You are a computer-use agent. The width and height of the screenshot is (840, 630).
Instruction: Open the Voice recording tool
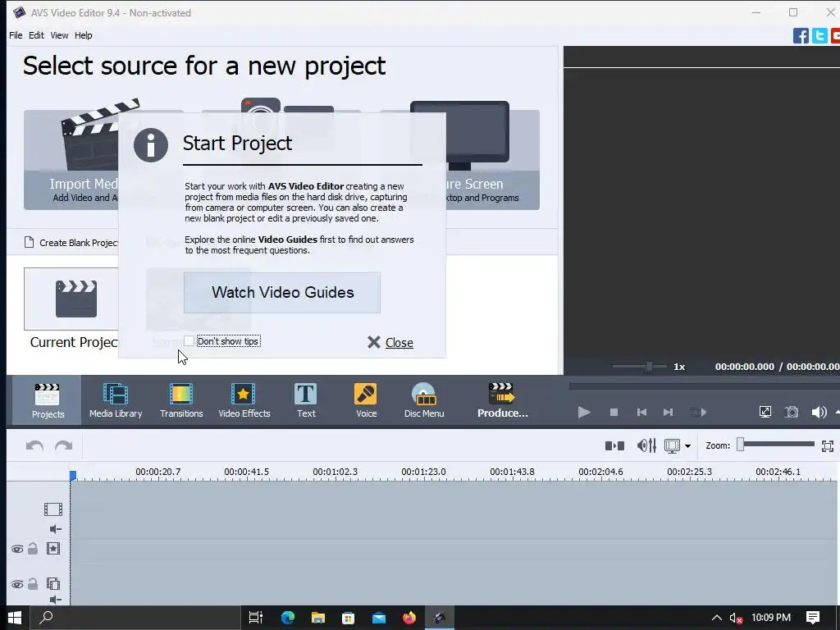(x=366, y=400)
